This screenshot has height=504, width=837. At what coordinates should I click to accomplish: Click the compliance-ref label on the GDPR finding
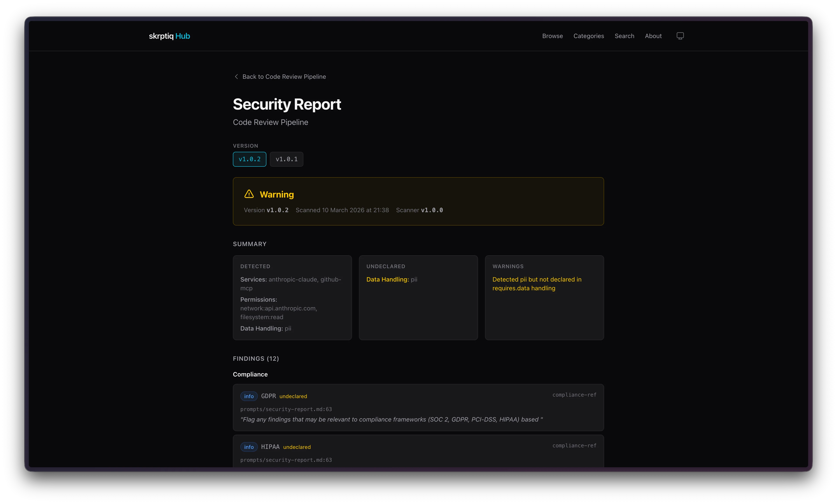pos(574,395)
